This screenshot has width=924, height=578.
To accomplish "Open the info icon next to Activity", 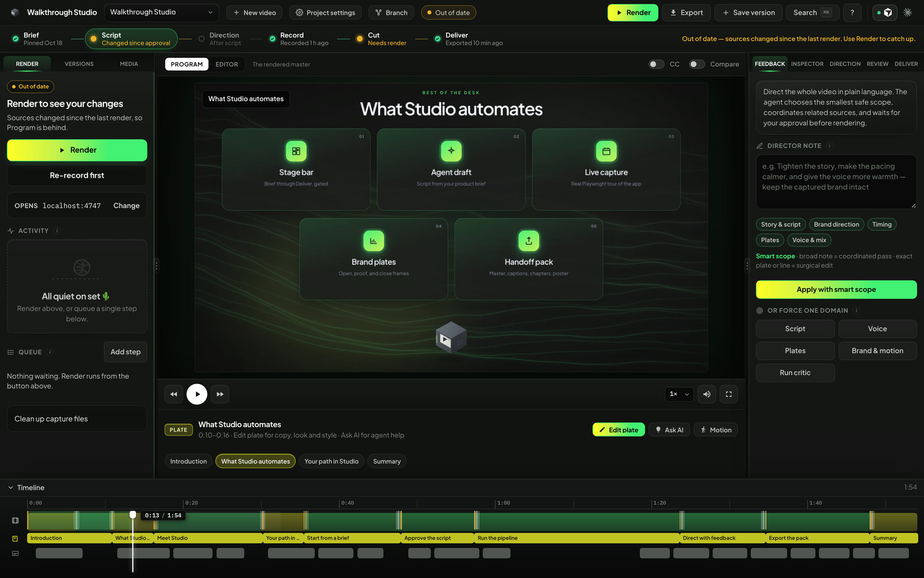I will point(57,230).
